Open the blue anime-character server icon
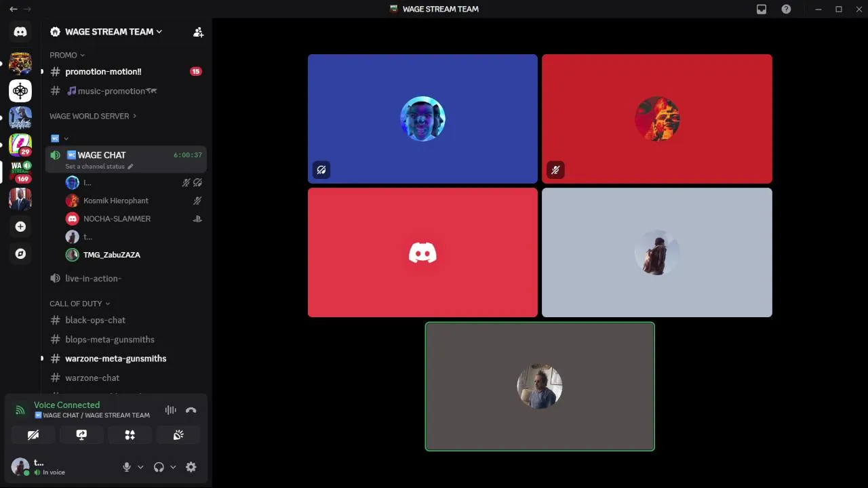Image resolution: width=868 pixels, height=488 pixels. (20, 118)
